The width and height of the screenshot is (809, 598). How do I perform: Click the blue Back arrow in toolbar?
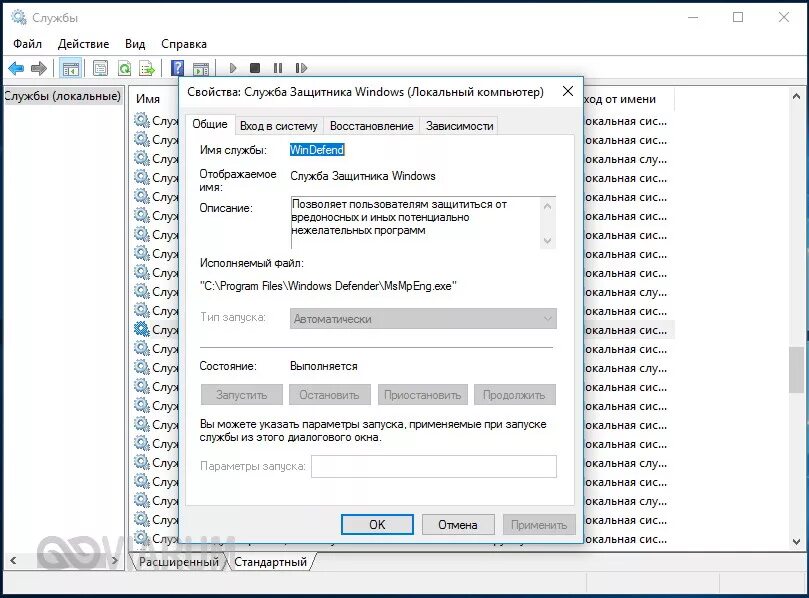(x=16, y=68)
